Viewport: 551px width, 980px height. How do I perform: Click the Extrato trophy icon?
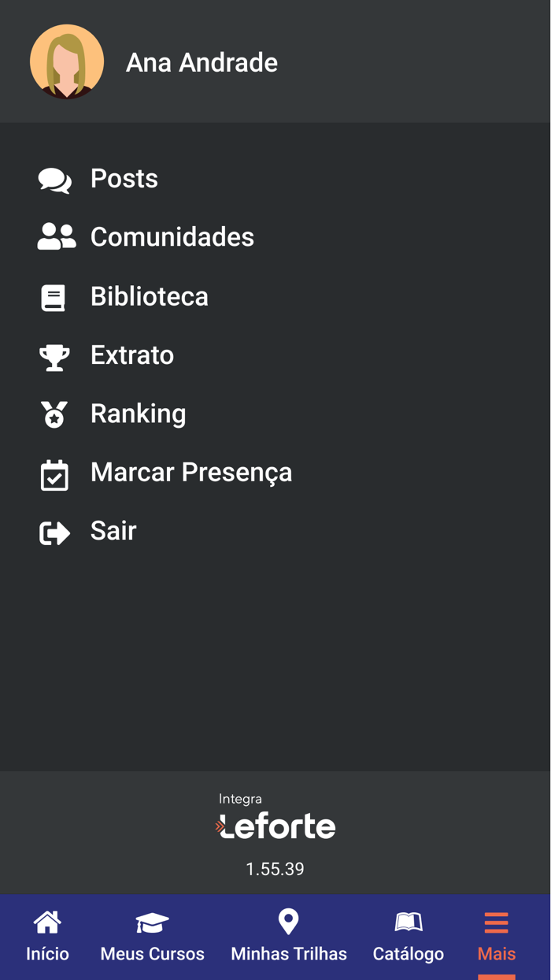pyautogui.click(x=54, y=357)
